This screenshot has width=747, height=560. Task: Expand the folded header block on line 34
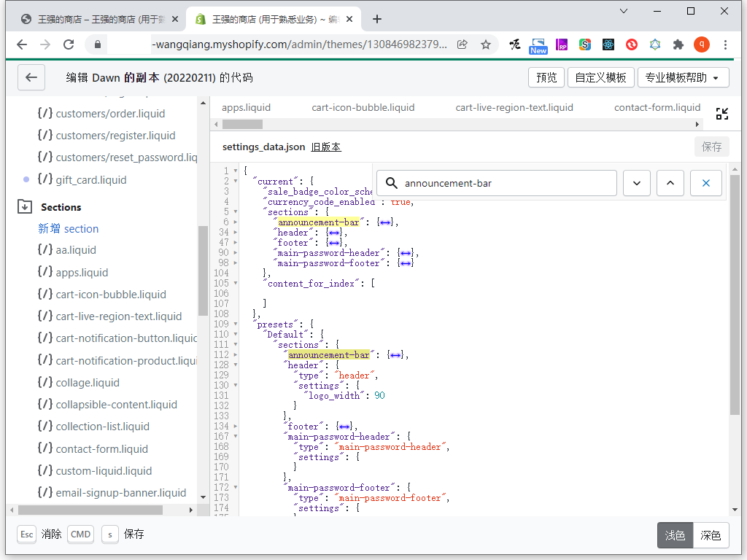coord(333,233)
